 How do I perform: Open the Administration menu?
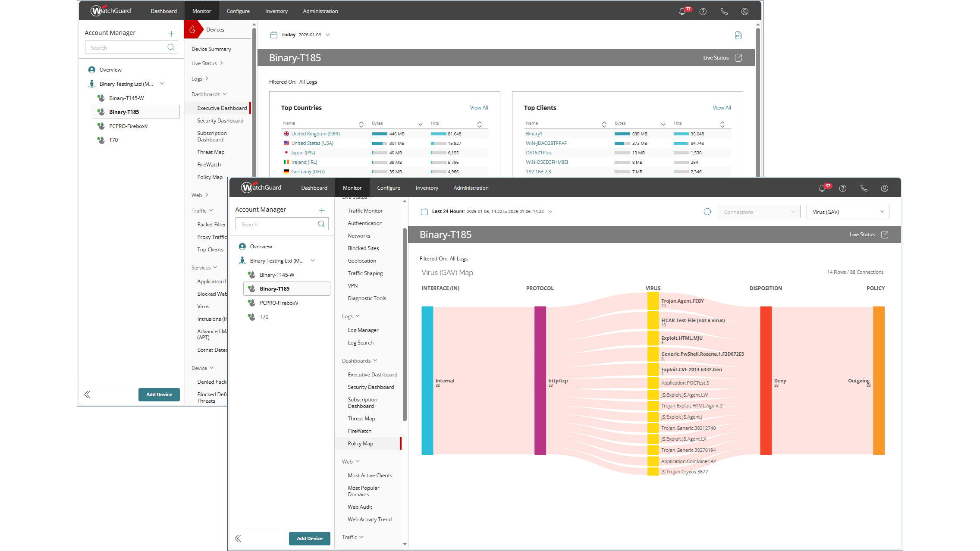471,188
